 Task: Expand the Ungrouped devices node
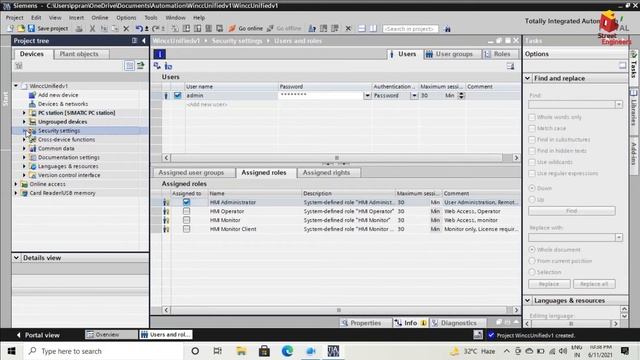coord(24,122)
